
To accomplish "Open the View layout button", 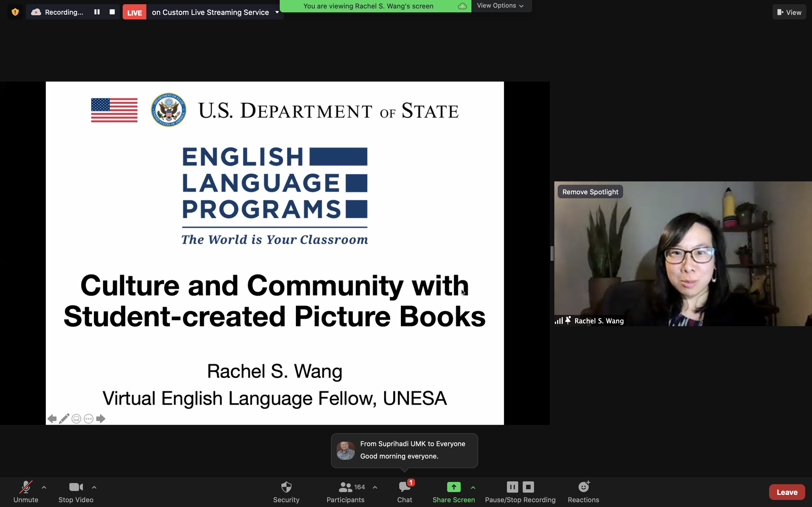I will click(789, 12).
